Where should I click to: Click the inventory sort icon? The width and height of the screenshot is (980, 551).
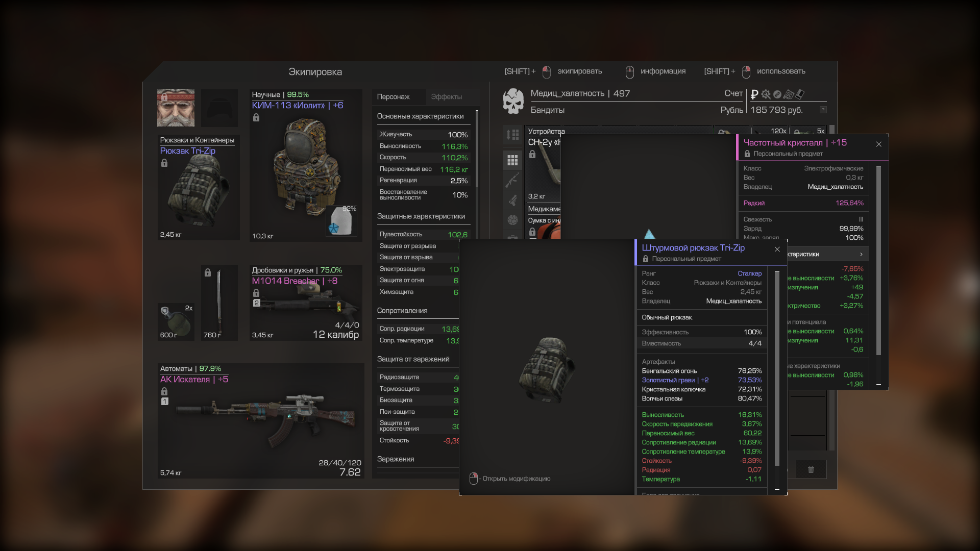click(x=512, y=135)
